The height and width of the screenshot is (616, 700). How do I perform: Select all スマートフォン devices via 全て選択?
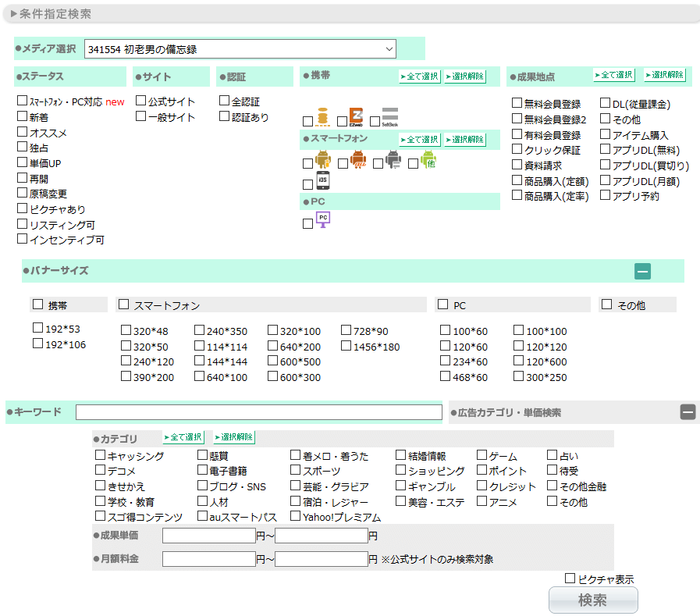(420, 140)
